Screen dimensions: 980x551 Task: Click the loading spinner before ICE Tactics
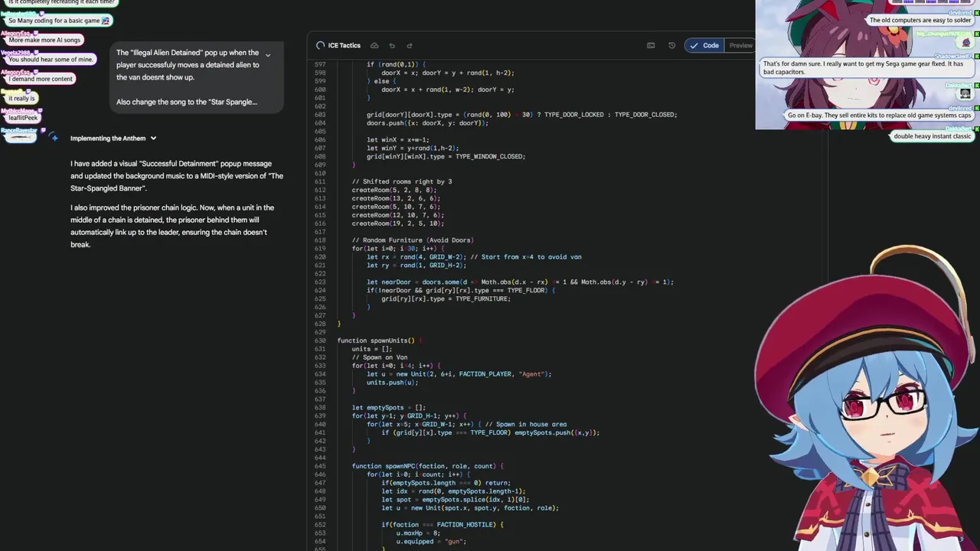pyautogui.click(x=320, y=46)
